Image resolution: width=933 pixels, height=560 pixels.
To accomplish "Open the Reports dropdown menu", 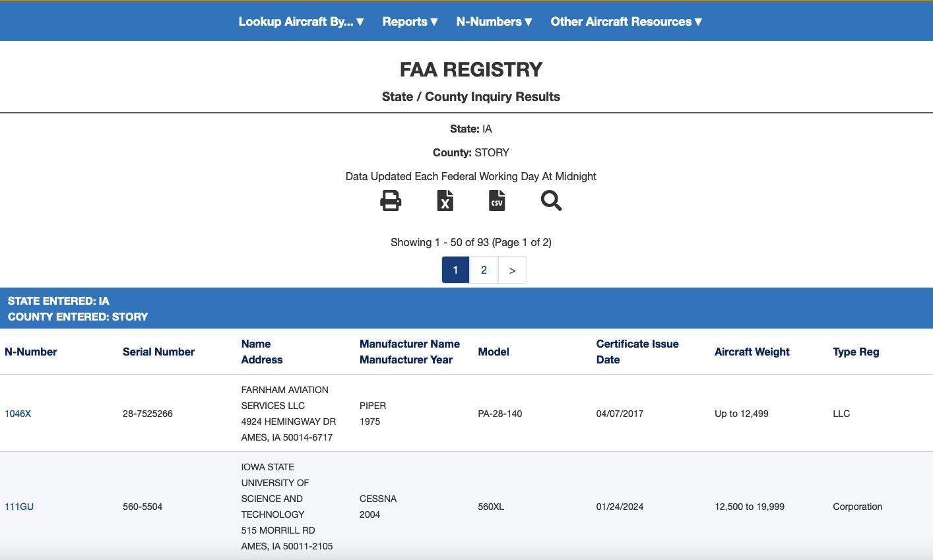I will [x=410, y=22].
